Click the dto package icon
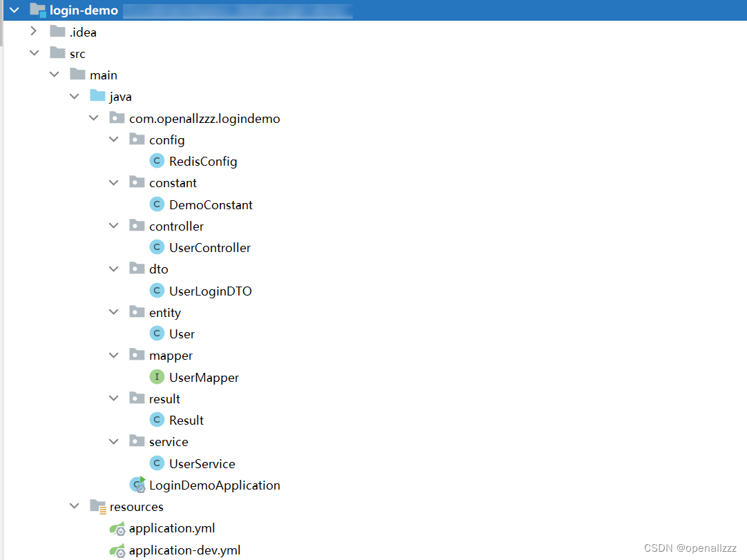Screen dimensions: 747x560 point(137,269)
